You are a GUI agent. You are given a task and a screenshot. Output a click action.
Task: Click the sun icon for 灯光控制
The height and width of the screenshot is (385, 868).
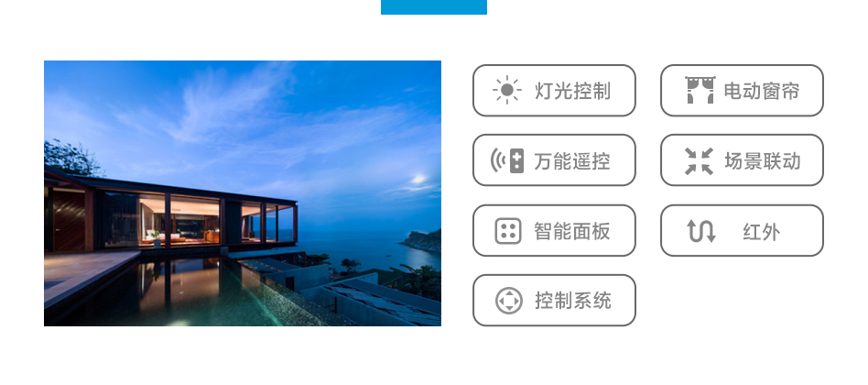click(x=506, y=91)
